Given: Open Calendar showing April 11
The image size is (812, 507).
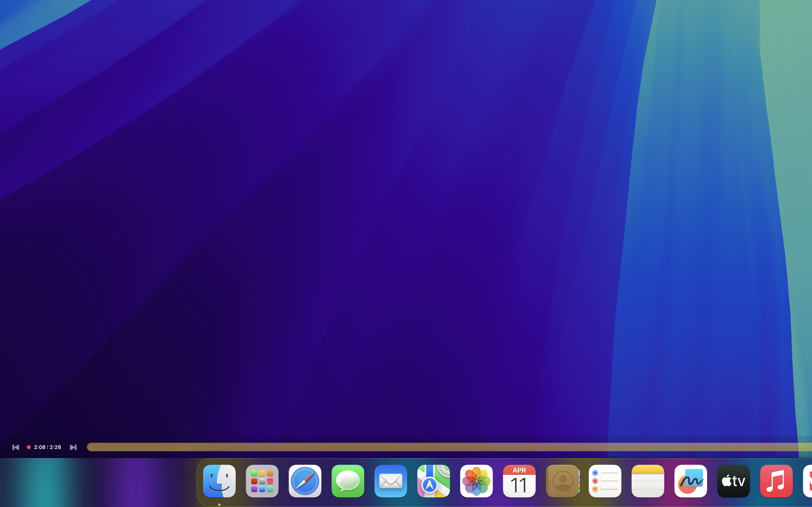Looking at the screenshot, I should [x=519, y=481].
